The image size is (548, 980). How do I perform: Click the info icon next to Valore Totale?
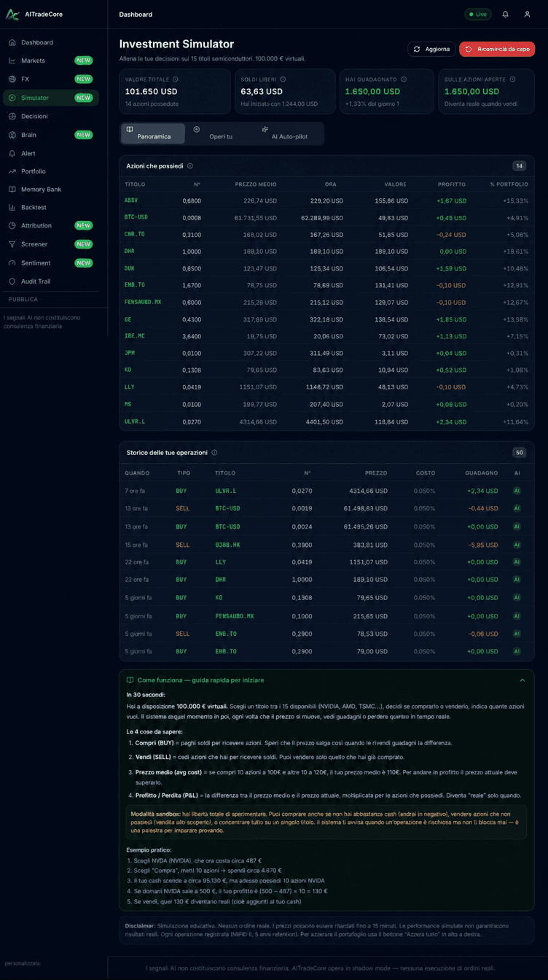point(176,79)
